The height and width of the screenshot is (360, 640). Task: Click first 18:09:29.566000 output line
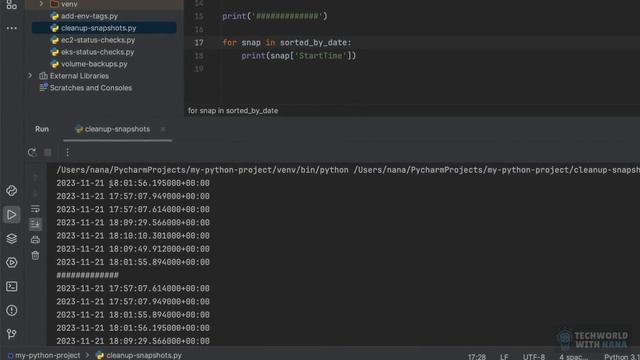click(x=133, y=222)
